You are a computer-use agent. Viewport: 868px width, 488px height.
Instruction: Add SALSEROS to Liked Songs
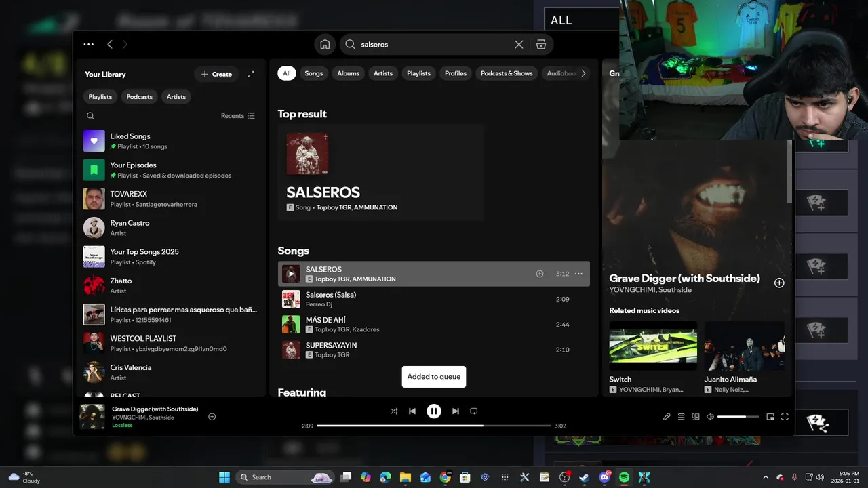[540, 274]
